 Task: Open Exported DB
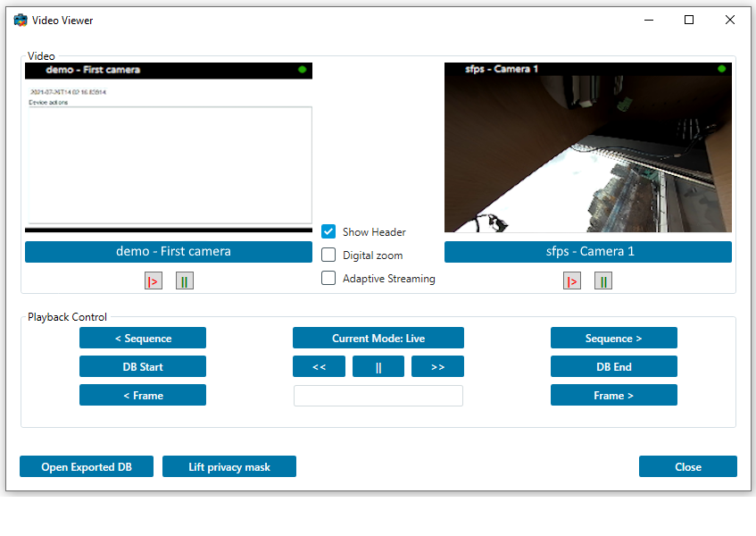[86, 466]
